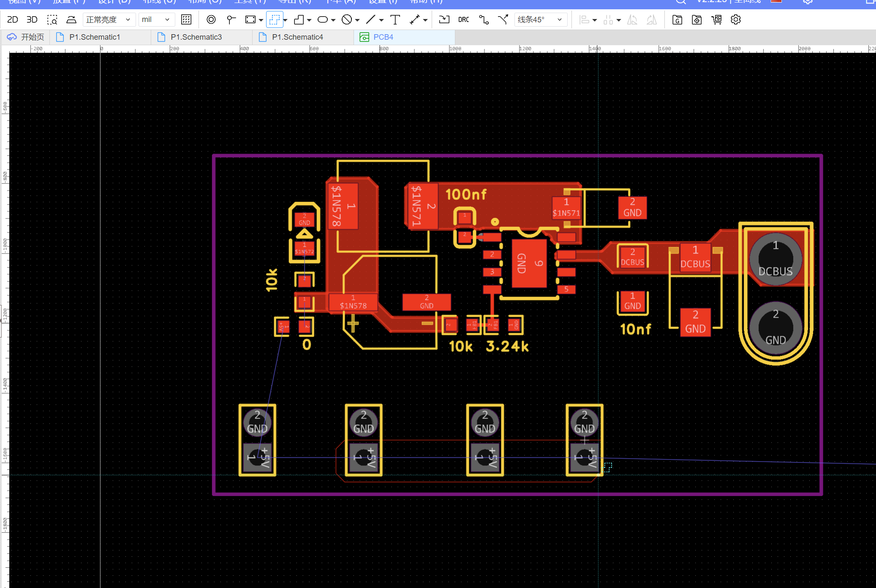876x588 pixels.
Task: Select the PCB4 tab
Action: point(405,37)
